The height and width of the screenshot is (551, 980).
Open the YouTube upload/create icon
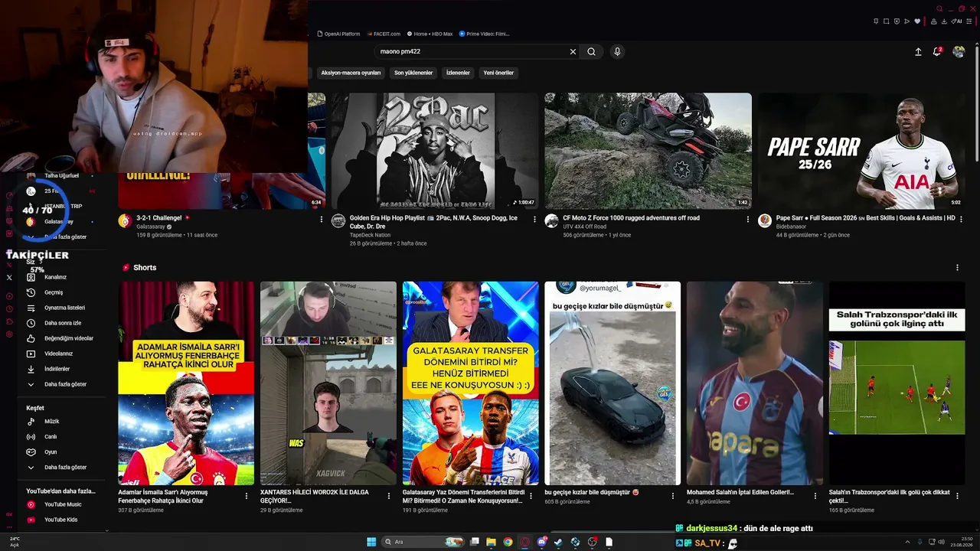click(x=918, y=52)
